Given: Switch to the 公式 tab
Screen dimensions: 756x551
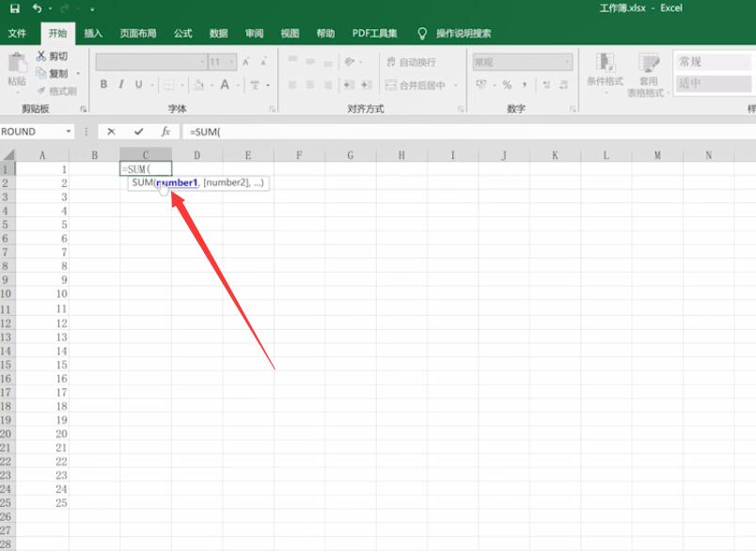Looking at the screenshot, I should coord(182,33).
